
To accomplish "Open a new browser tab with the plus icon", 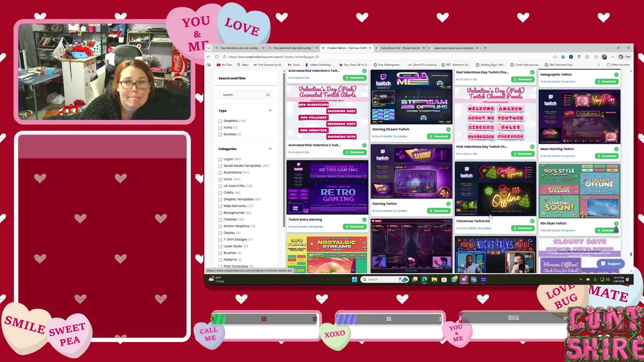I will 485,48.
